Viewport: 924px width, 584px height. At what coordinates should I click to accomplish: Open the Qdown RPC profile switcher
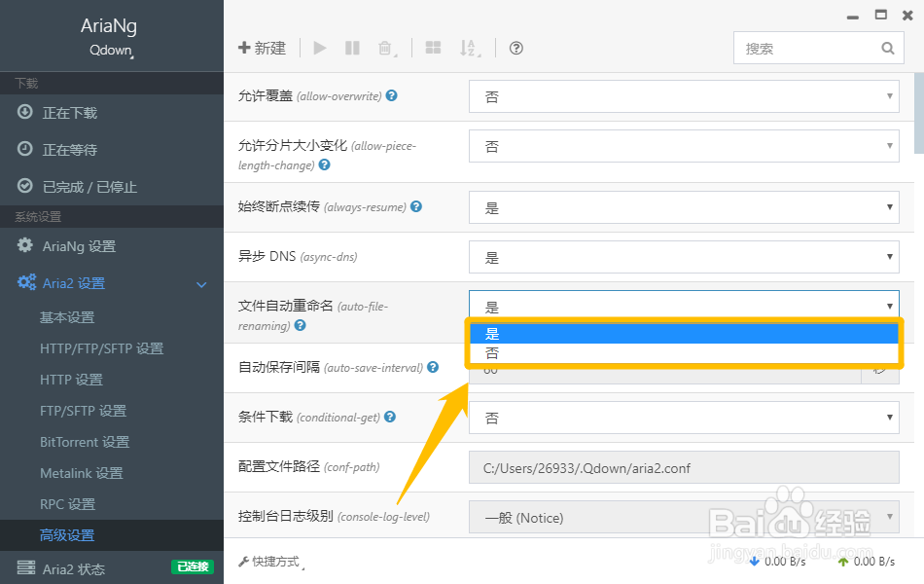coord(111,51)
